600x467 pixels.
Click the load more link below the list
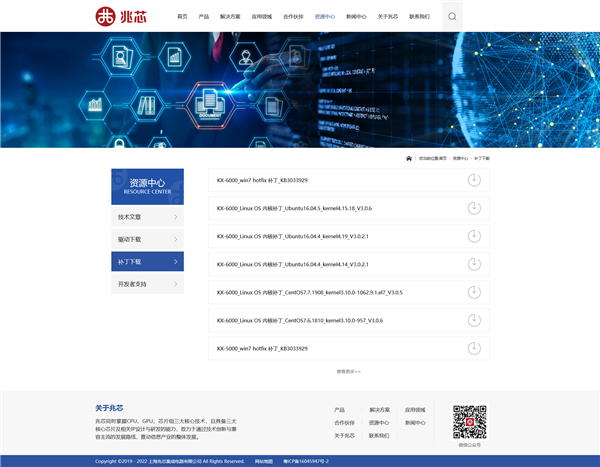(349, 371)
